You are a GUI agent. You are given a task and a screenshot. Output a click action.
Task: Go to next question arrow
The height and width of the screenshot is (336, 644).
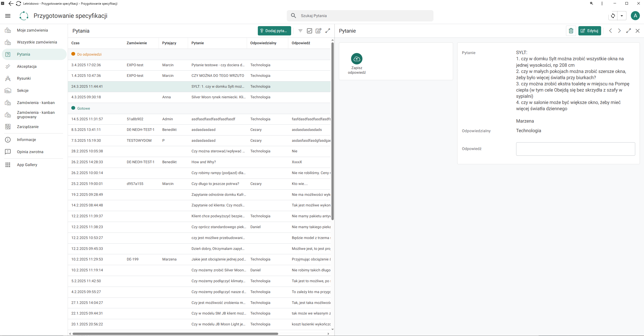[619, 31]
